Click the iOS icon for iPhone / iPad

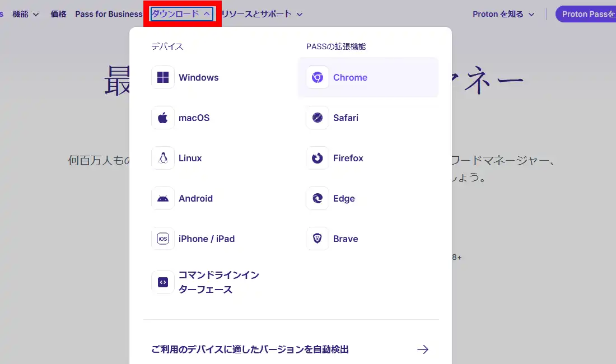pyautogui.click(x=163, y=239)
